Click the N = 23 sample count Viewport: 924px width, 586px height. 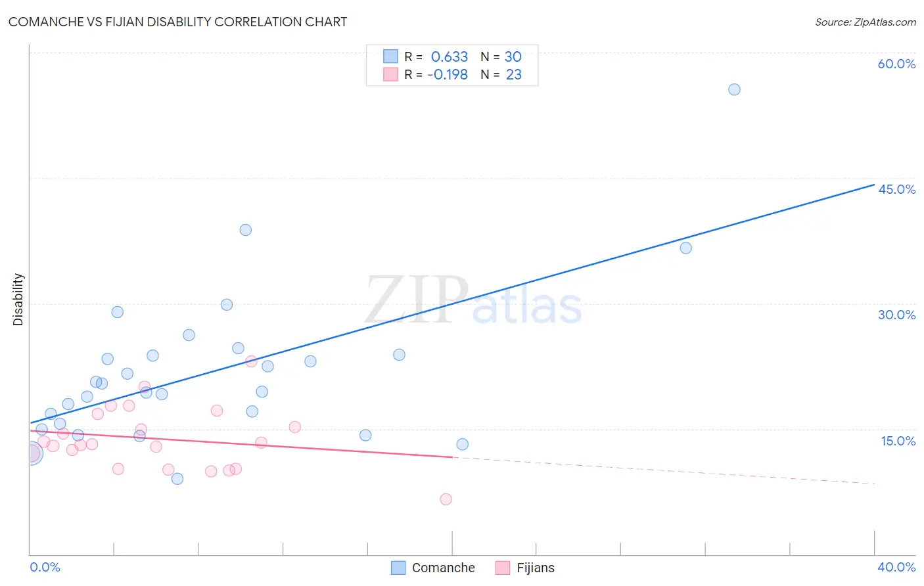tap(501, 74)
